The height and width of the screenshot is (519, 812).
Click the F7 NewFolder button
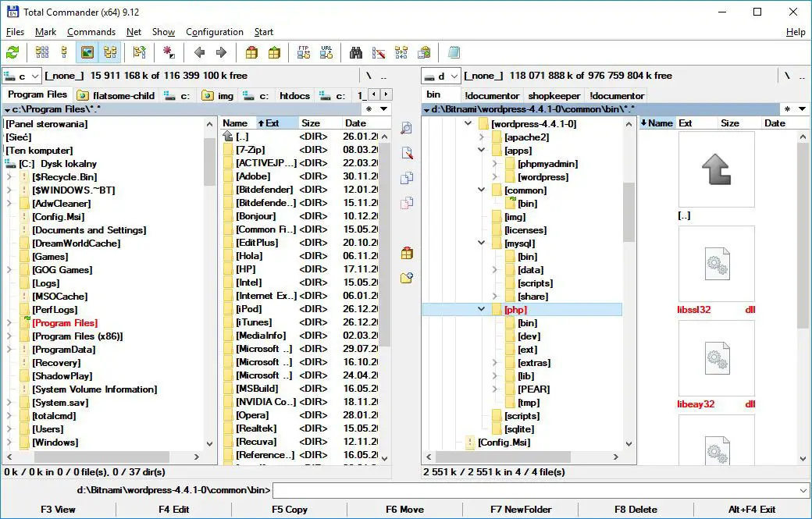tap(521, 509)
